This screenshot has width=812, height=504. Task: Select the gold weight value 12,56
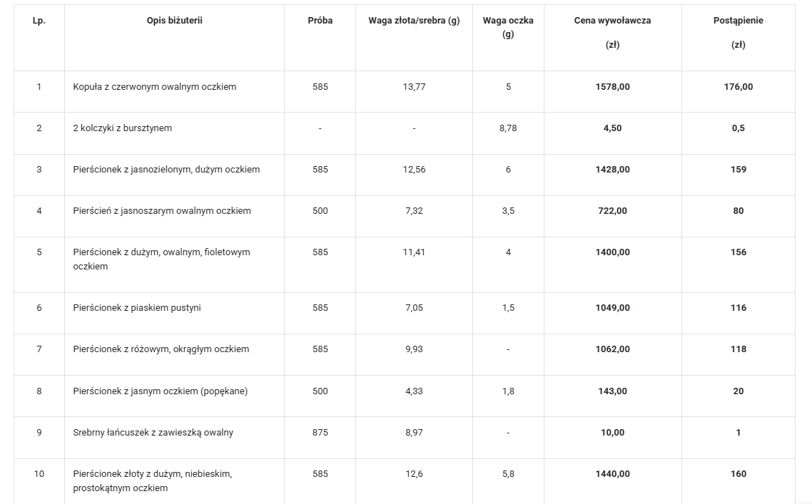coord(414,170)
